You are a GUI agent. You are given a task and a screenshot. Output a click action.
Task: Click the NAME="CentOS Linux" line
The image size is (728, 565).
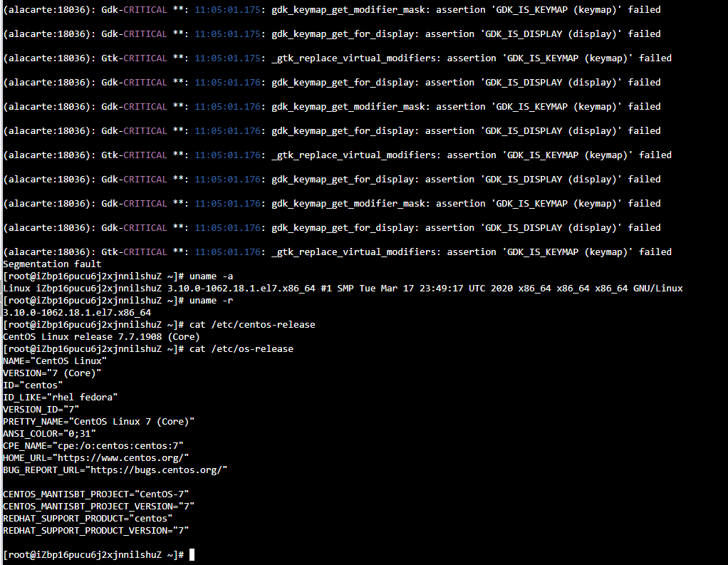pyautogui.click(x=55, y=361)
